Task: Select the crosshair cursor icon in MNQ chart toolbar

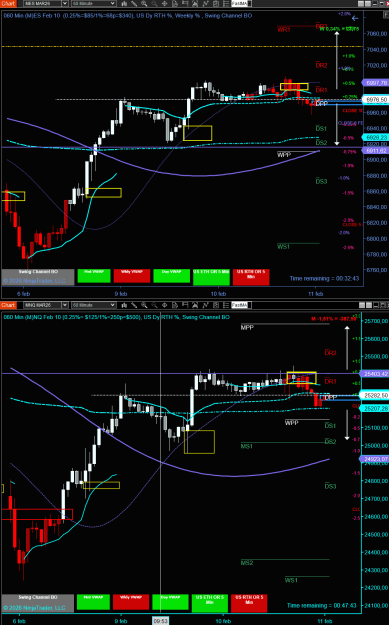Action: (165, 305)
